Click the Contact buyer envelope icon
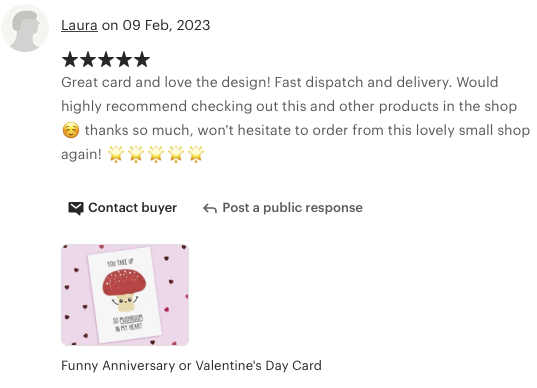 point(76,208)
